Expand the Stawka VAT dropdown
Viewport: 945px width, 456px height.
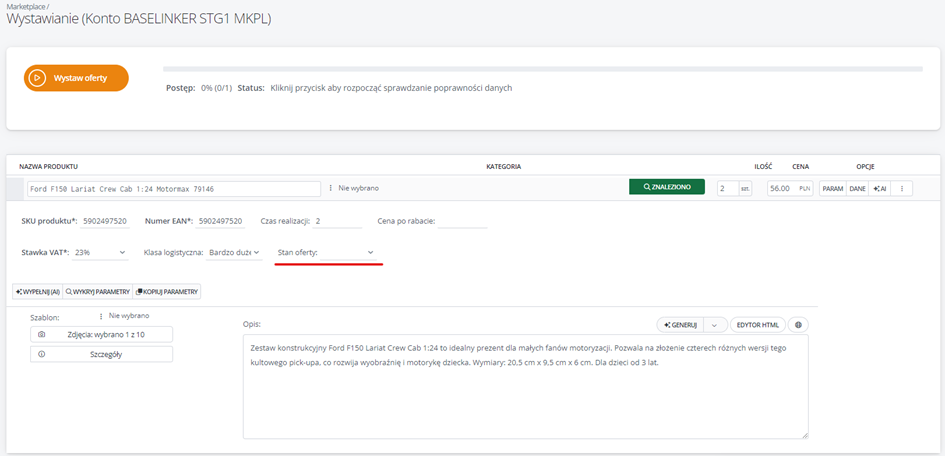coord(101,253)
